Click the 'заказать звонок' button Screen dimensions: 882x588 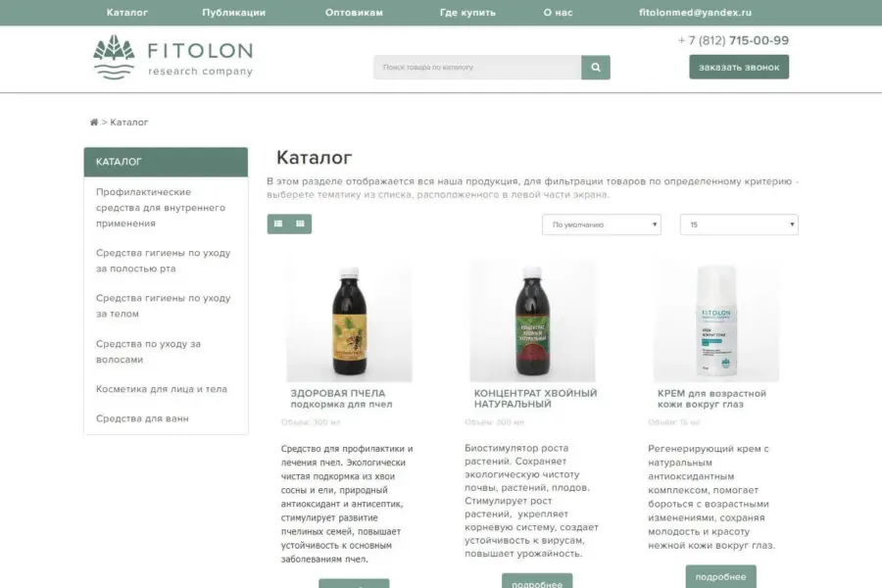739,67
